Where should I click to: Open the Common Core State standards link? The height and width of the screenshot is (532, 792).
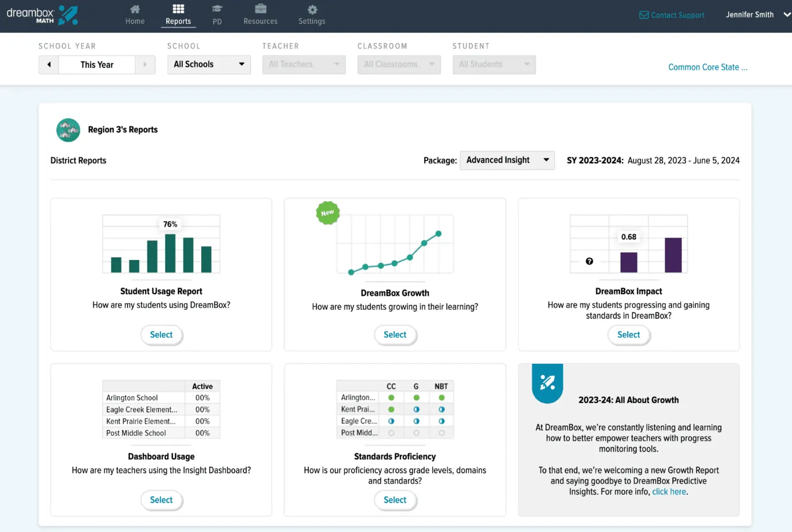tap(707, 67)
